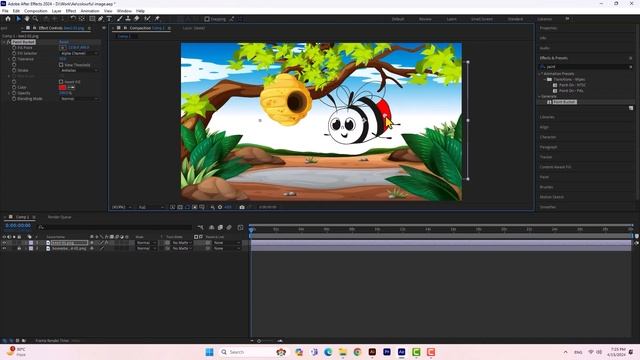
Task: Toggle stopwatch for Tolerance property
Action: pos(14,59)
